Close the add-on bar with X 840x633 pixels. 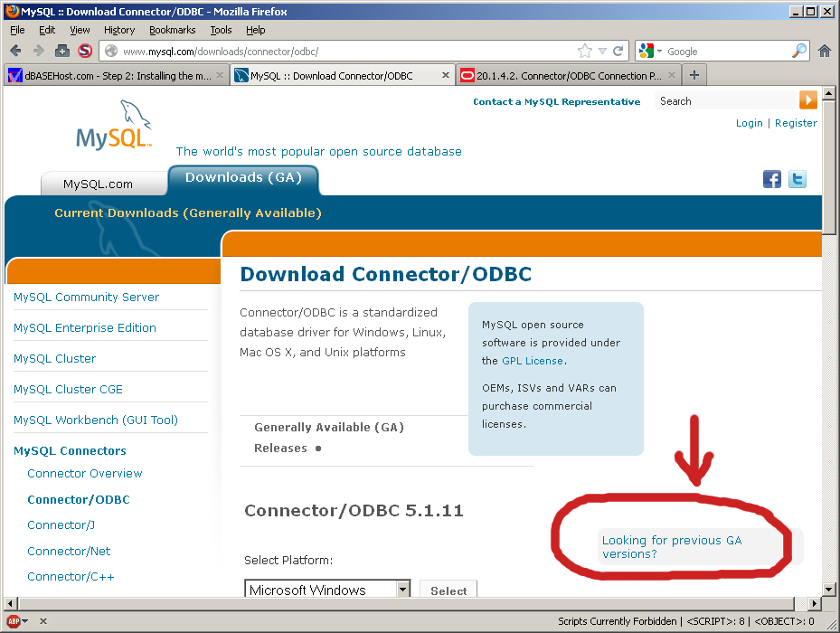tap(43, 621)
